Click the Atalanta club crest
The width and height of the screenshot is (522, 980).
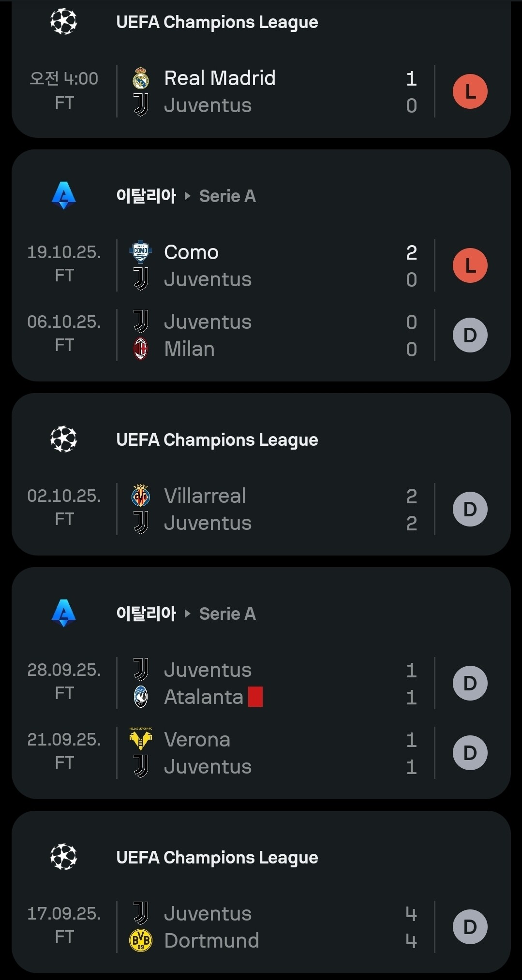click(141, 697)
